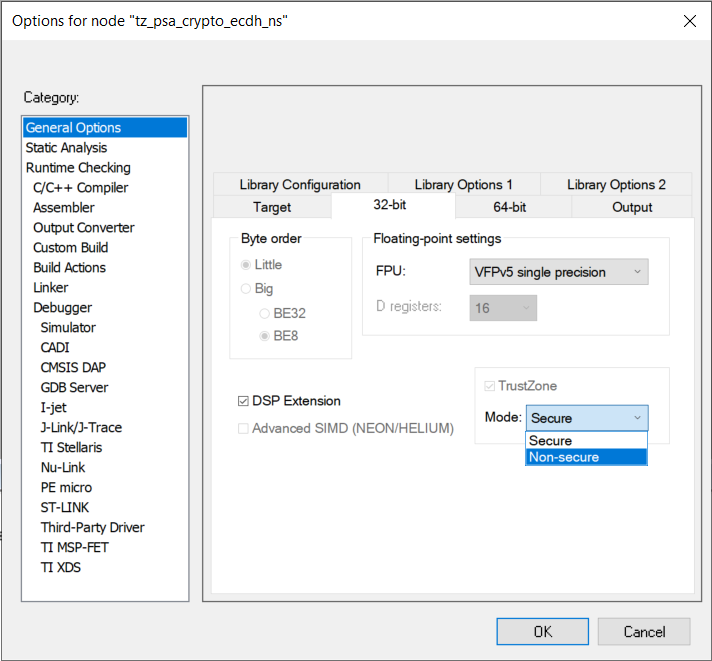Choose Secure option in Mode list
The width and height of the screenshot is (712, 661).
point(586,441)
